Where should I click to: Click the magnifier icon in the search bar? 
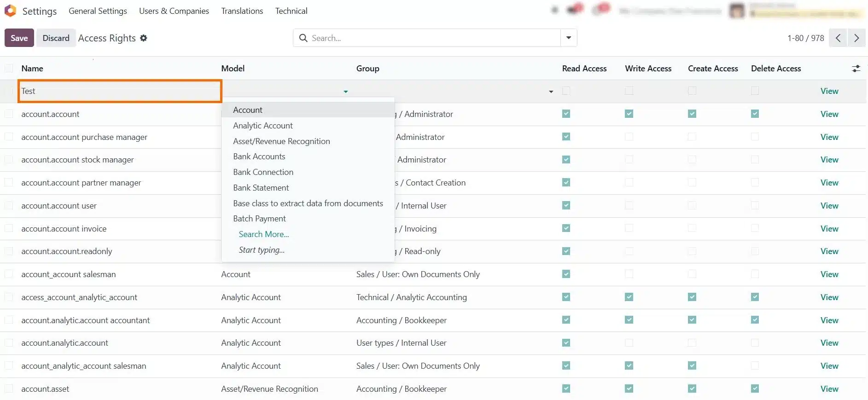coord(303,38)
